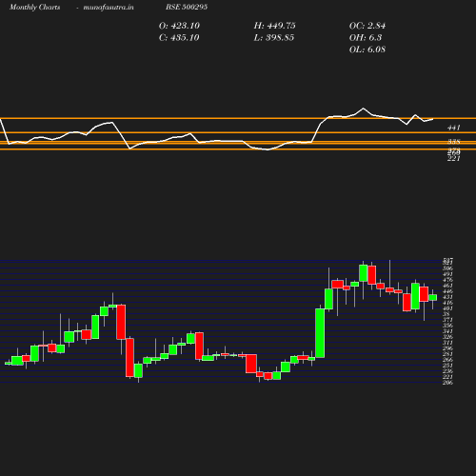
Task: Select the open value 'O: 423.10'
Action: 179,26
